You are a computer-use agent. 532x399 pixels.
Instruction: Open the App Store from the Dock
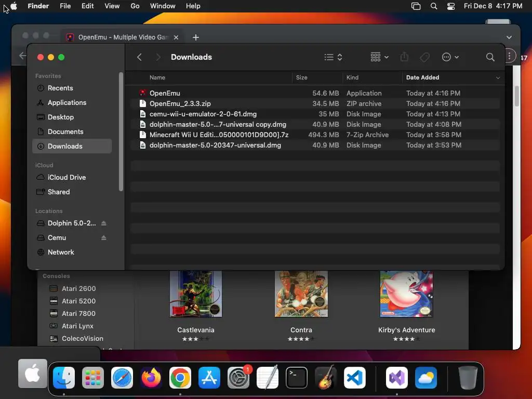(209, 378)
